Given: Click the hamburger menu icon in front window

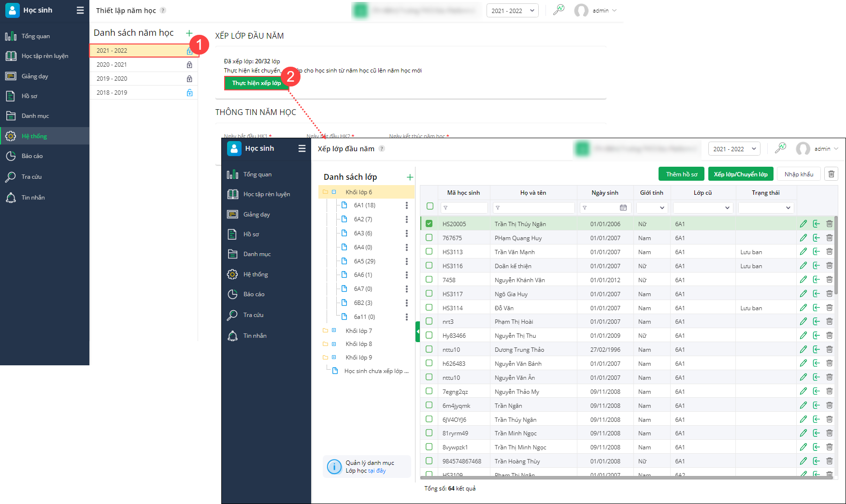Looking at the screenshot, I should click(302, 148).
